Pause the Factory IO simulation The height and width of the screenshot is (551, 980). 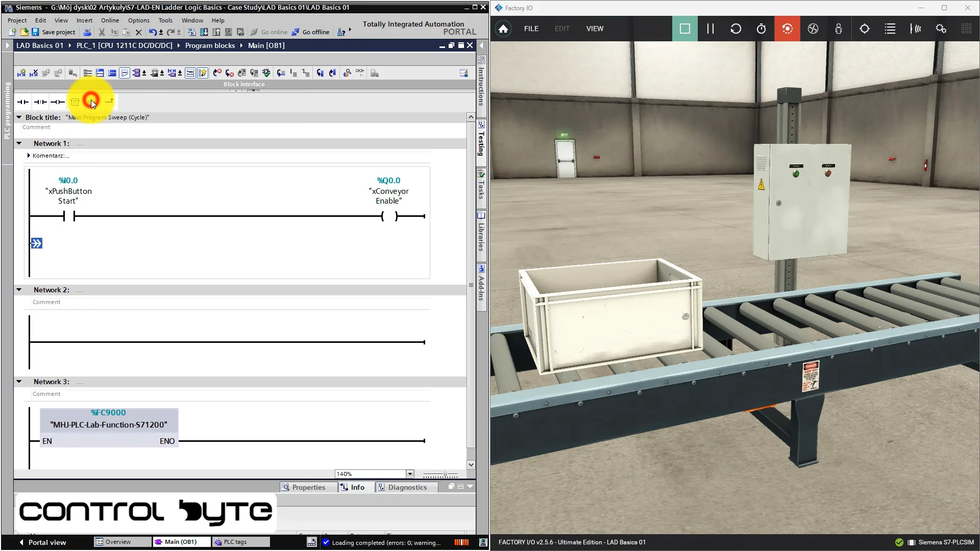710,29
